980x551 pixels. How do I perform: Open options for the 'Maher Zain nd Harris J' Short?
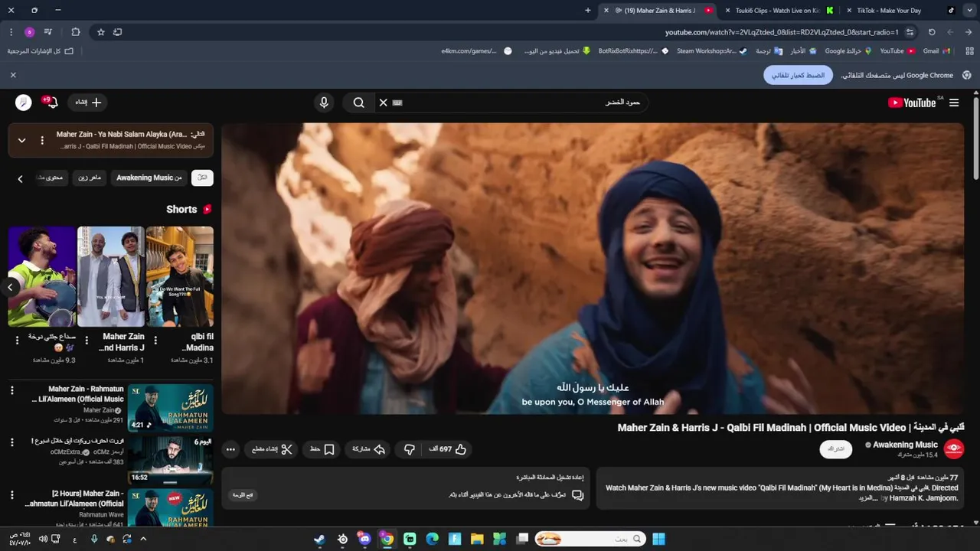tap(87, 341)
